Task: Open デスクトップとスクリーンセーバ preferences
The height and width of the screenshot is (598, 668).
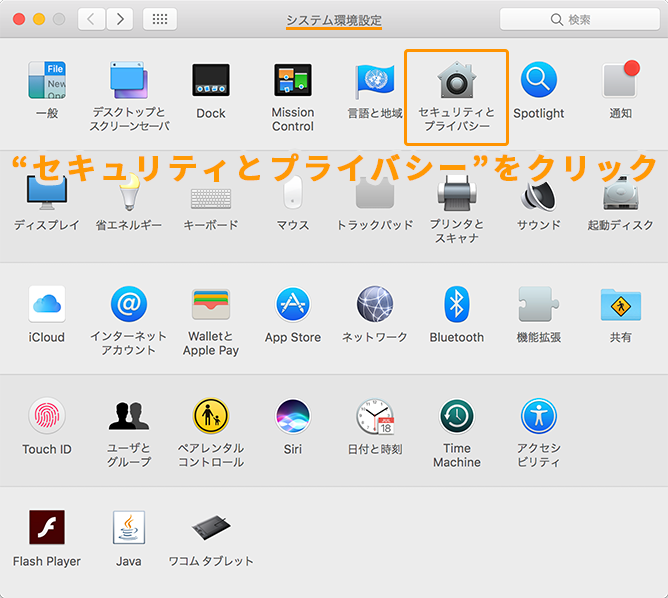Action: pos(129,80)
